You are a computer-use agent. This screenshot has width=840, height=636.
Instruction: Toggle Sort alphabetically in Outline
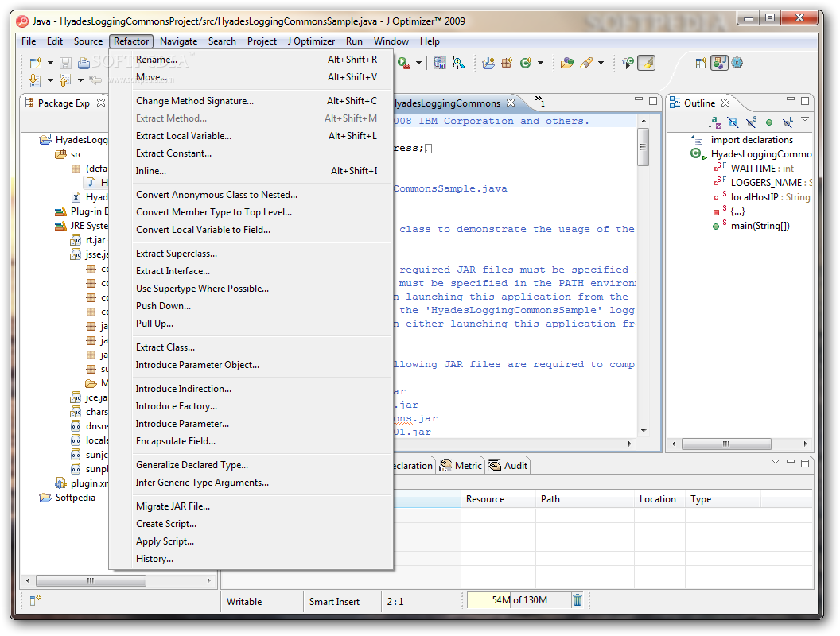714,122
